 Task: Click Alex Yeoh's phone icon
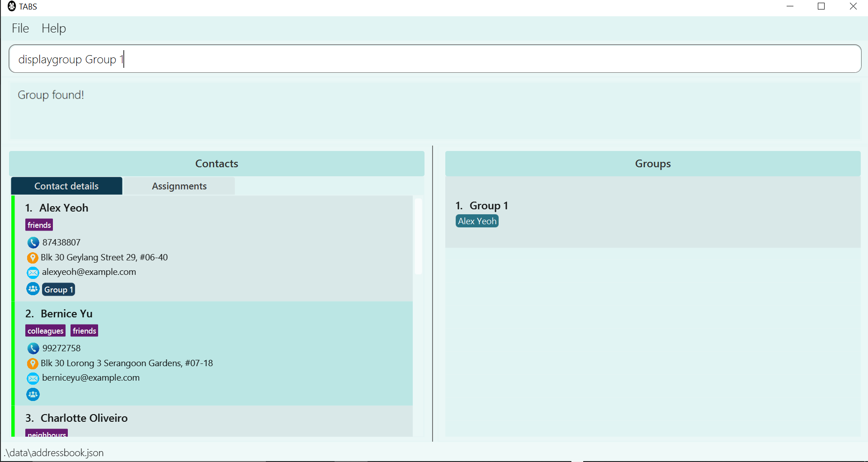click(x=33, y=242)
